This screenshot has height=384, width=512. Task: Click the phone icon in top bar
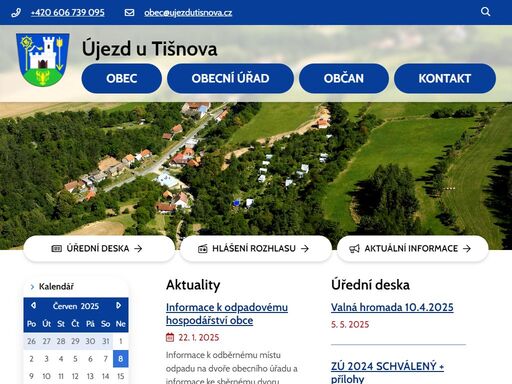point(16,13)
